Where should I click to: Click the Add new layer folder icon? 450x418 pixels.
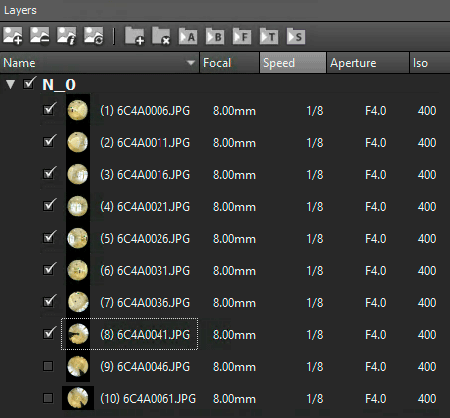134,36
